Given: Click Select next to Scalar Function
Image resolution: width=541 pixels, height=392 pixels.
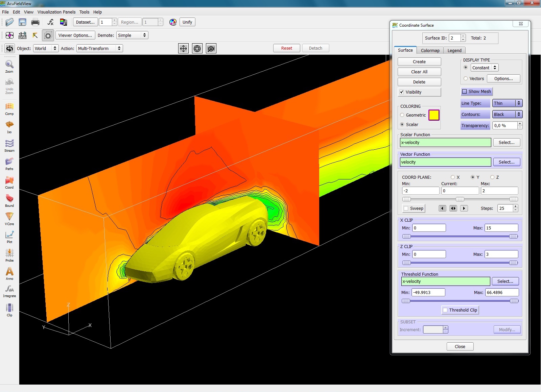Looking at the screenshot, I should [507, 143].
